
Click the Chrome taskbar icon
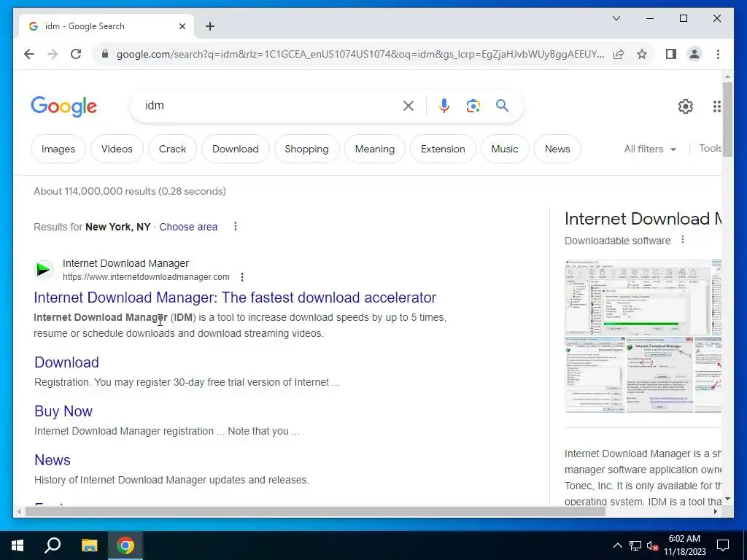tap(125, 545)
